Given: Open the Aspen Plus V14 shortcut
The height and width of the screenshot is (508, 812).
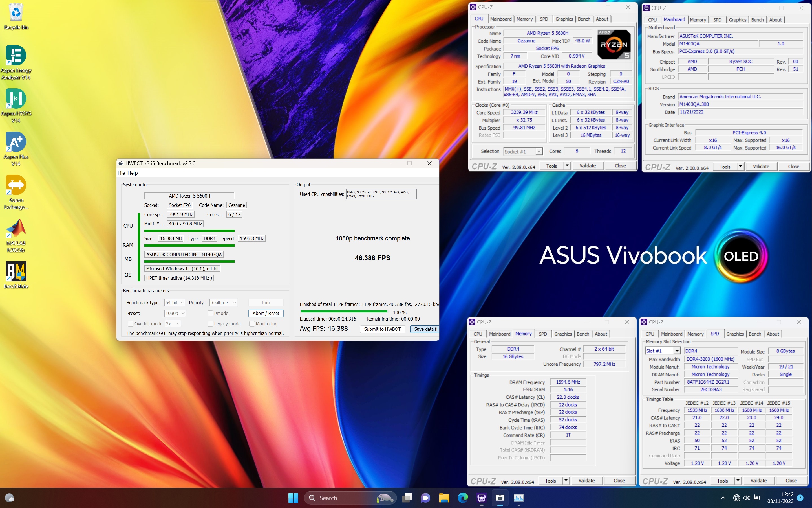Looking at the screenshot, I should point(16,149).
